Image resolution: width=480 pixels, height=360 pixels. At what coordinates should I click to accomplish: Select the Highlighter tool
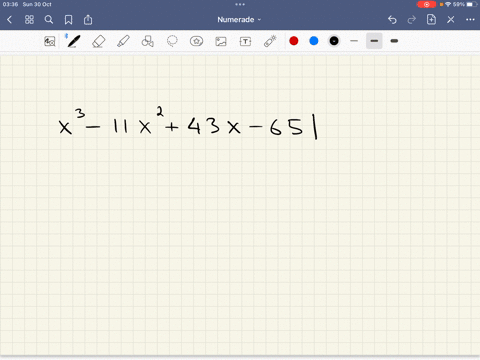pyautogui.click(x=123, y=41)
